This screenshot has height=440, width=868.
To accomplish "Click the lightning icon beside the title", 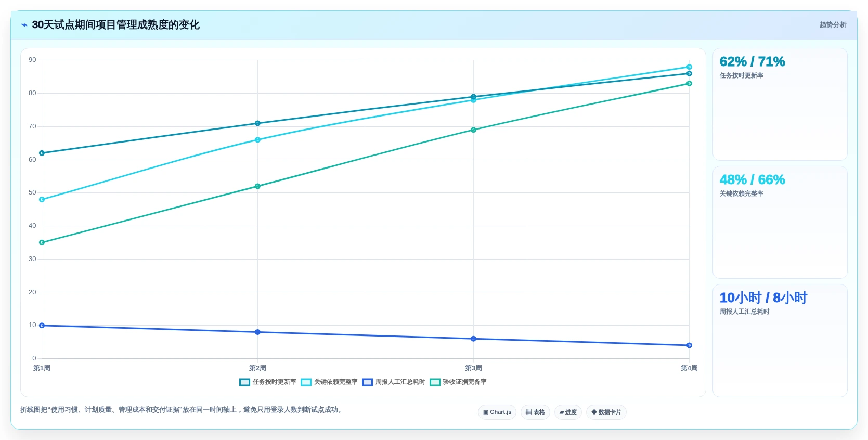I will coord(24,25).
